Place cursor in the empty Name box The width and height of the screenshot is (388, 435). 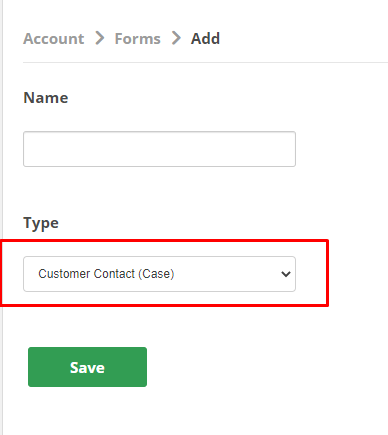point(159,149)
